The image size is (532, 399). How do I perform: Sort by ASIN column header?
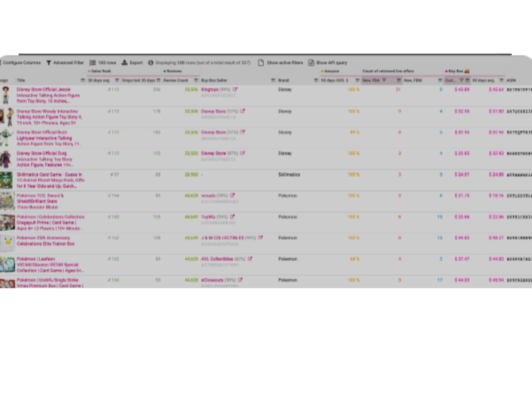click(x=511, y=80)
